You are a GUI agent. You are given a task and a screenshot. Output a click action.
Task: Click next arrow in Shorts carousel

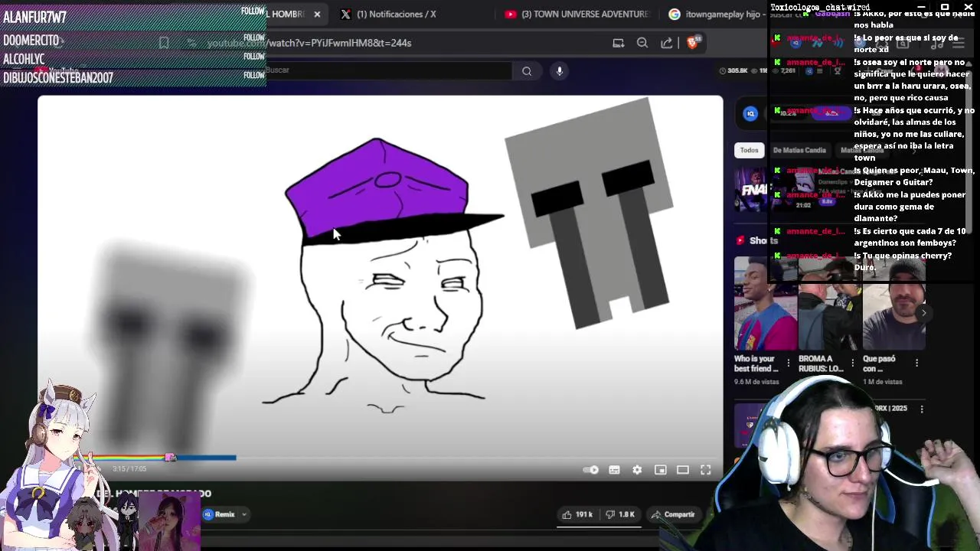[923, 312]
